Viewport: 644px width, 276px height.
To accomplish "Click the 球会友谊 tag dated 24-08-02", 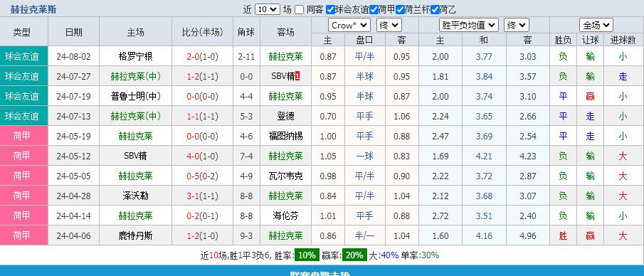I will pos(22,56).
